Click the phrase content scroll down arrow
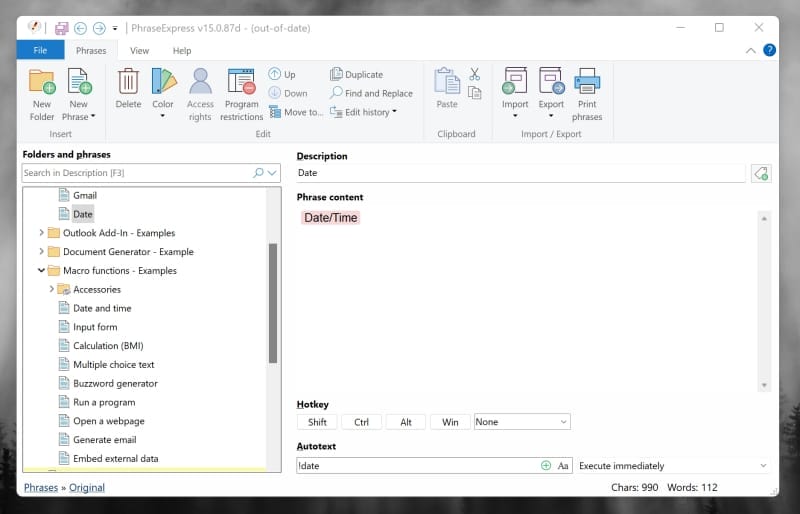This screenshot has width=800, height=514. pyautogui.click(x=764, y=385)
